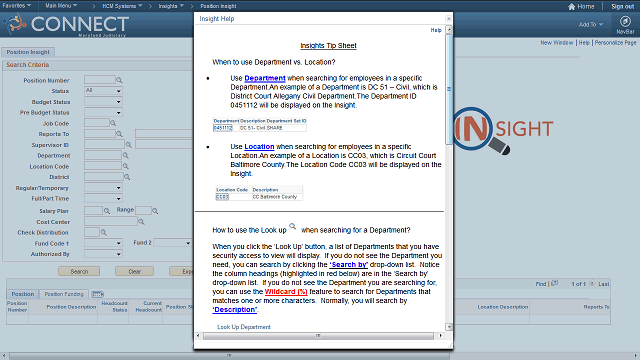Viewport: 640px width, 360px height.
Task: Open the Pre Budget Status dropdown
Action: (x=103, y=112)
